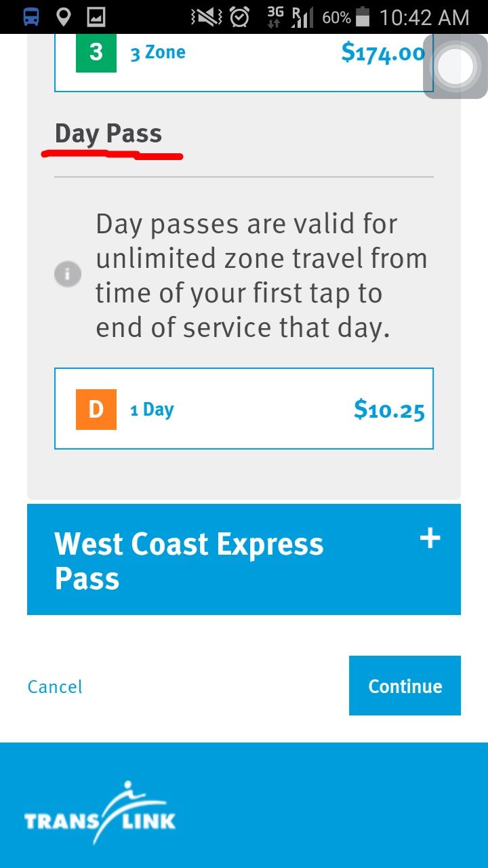Screen dimensions: 488x868
Task: Tap the orange D day pass icon
Action: click(x=96, y=410)
